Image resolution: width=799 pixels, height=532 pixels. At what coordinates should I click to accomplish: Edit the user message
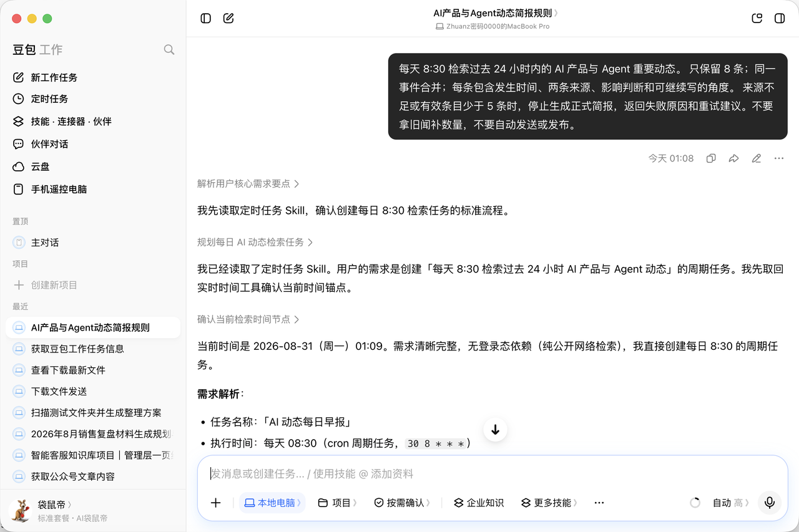click(x=757, y=158)
